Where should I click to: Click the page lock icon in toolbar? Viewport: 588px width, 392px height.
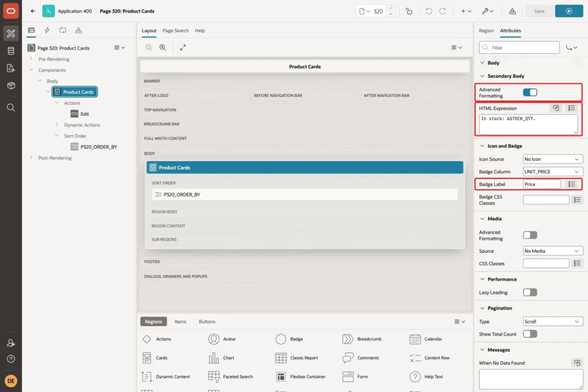pos(409,11)
